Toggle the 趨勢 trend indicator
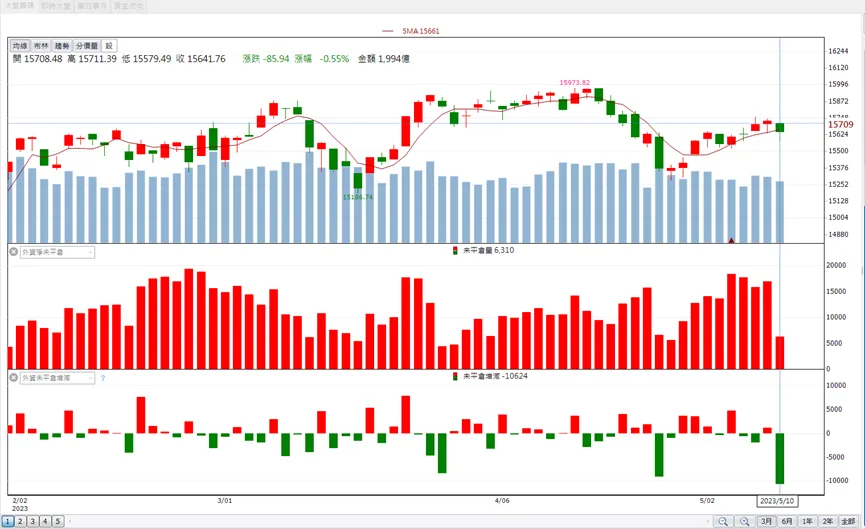This screenshot has height=529, width=865. (x=62, y=46)
